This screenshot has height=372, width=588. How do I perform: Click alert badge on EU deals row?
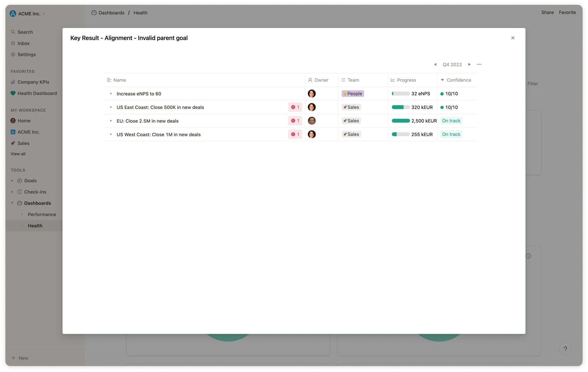(x=295, y=121)
